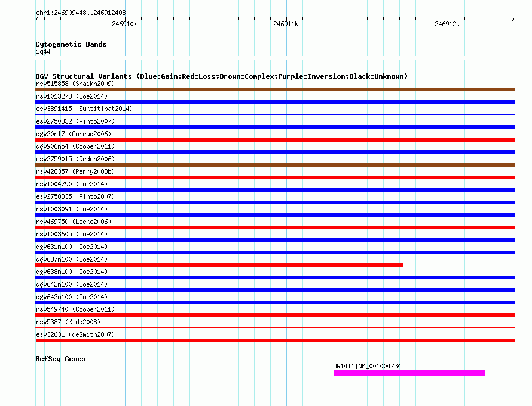The image size is (532, 406).
Task: Open variant label esv2750832 (Pinto2007)
Action: pos(75,121)
